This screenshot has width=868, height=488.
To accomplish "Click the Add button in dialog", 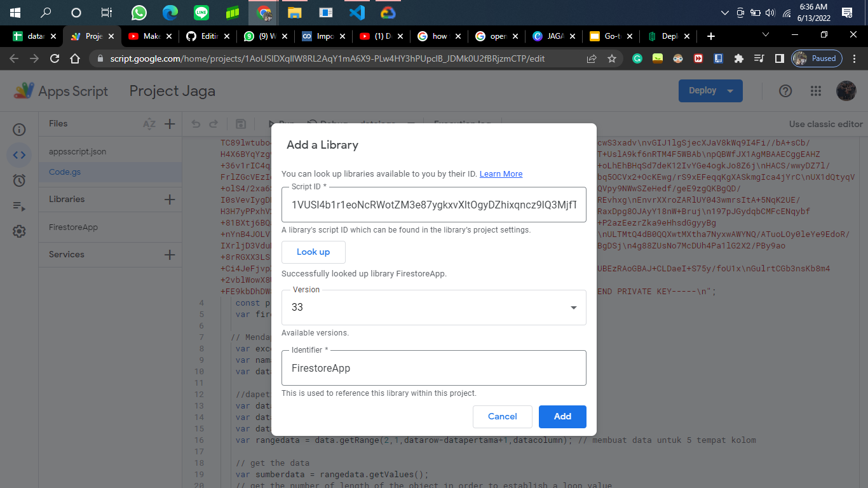I will tap(562, 416).
